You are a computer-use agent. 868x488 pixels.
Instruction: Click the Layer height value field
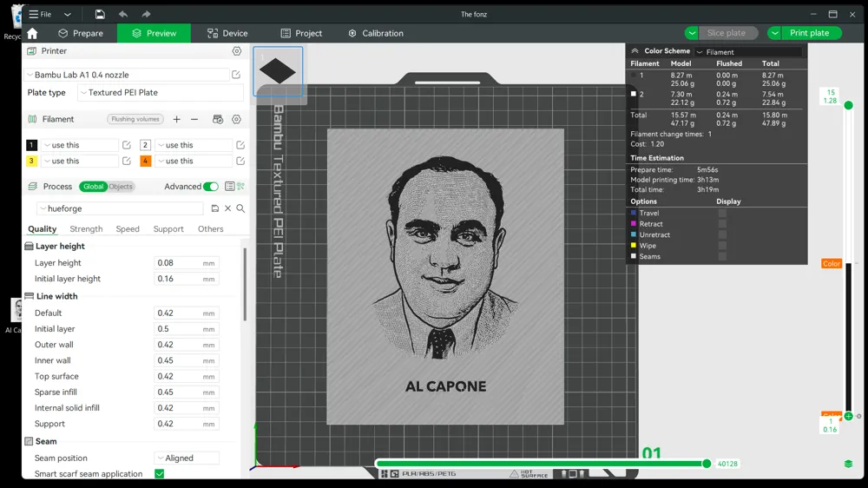coord(187,263)
